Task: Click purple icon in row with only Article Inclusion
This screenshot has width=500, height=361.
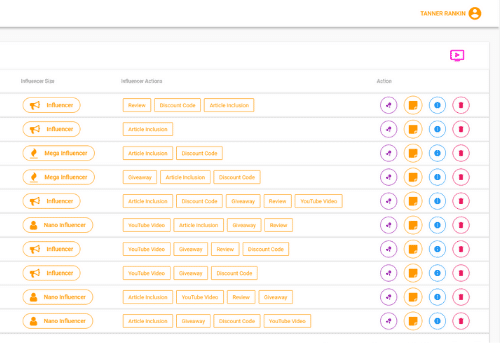Action: [x=389, y=129]
